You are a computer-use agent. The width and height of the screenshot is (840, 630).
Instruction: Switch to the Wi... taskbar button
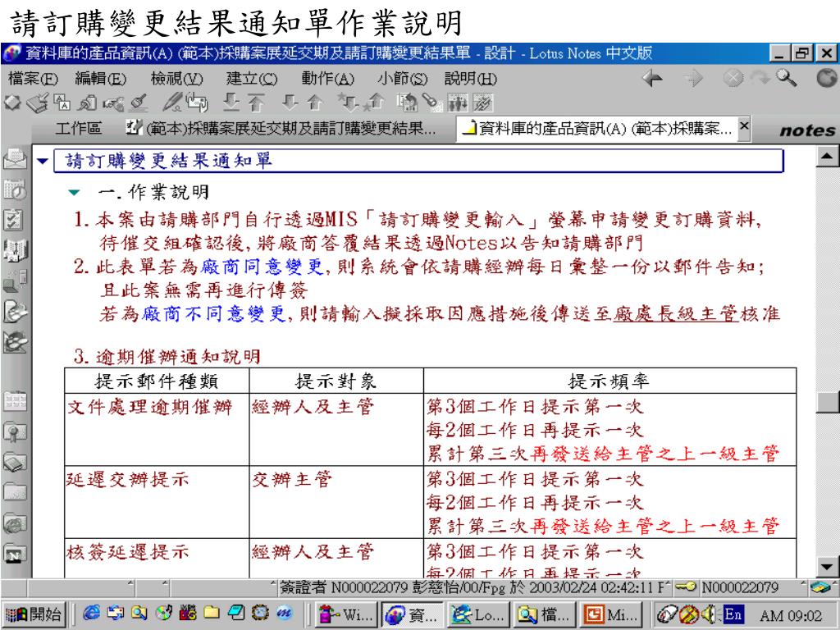345,614
